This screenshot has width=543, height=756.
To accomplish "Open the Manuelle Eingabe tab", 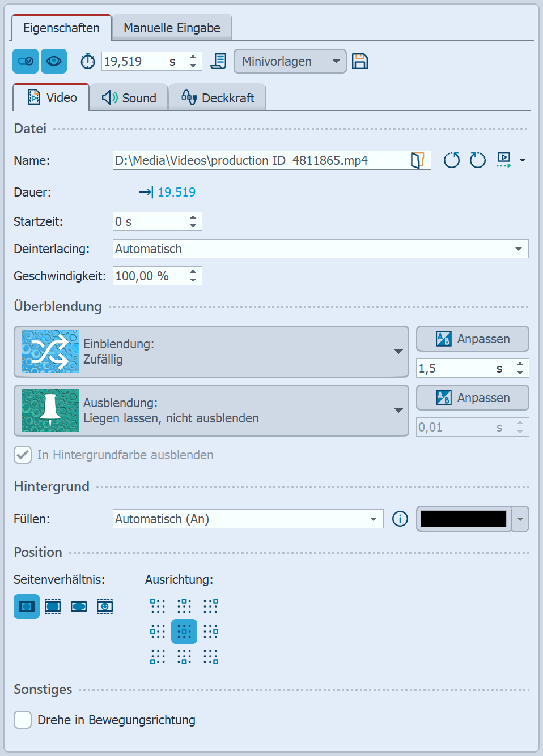I will tap(172, 28).
